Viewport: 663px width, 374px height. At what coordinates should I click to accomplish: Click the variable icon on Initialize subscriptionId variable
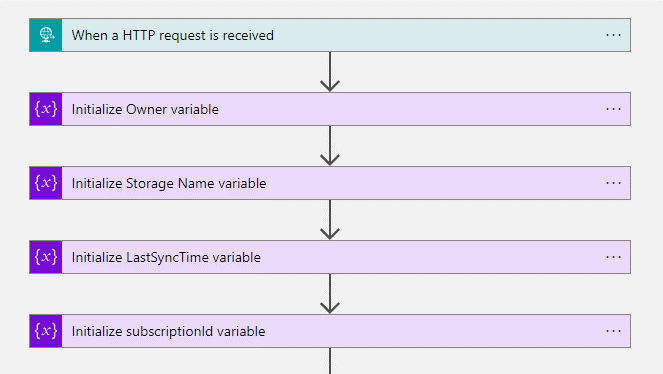46,331
